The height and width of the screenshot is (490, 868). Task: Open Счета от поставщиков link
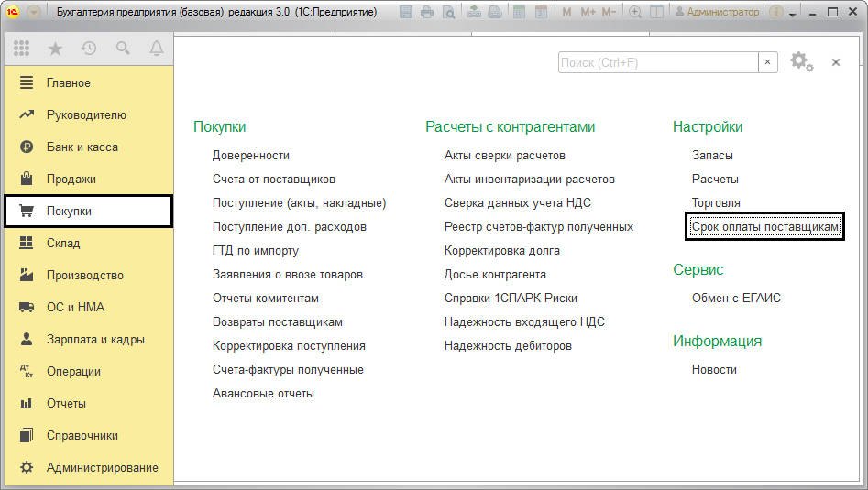click(x=273, y=180)
